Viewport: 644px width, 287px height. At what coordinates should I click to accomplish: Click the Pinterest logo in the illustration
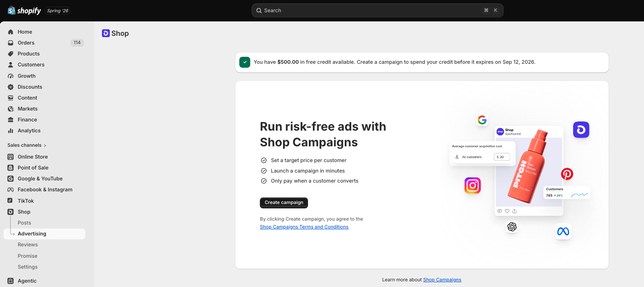pos(567,174)
